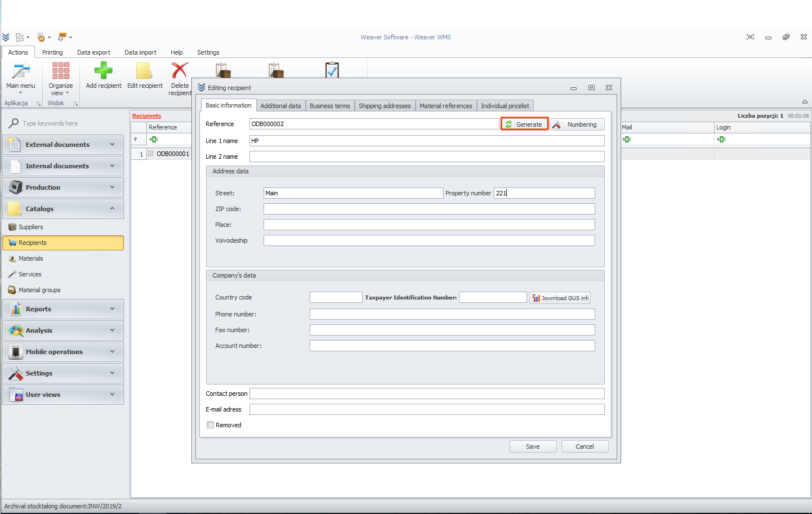Click the Login column header

(762, 127)
